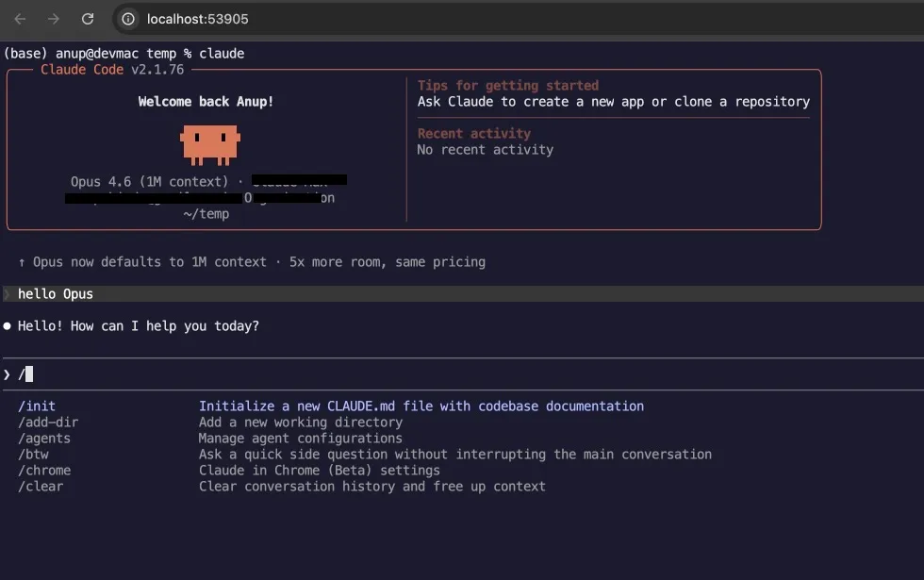The width and height of the screenshot is (924, 580).
Task: Click the slash command prompt input
Action: (462, 374)
